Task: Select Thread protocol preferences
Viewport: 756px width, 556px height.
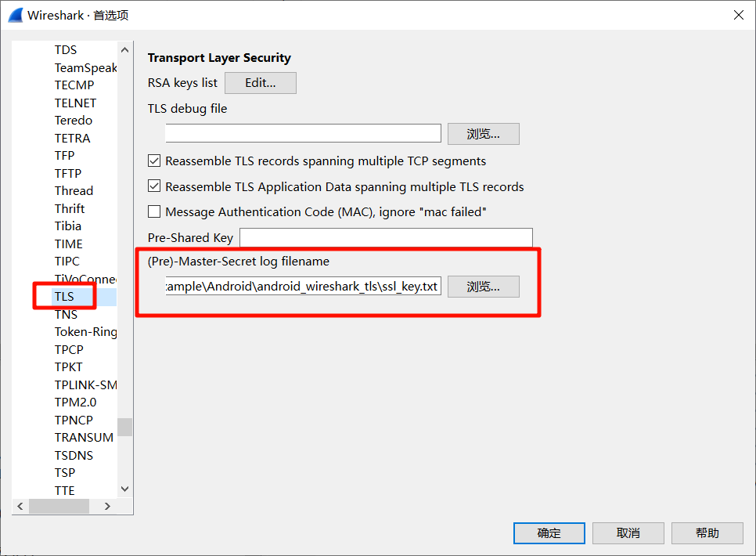Action: tap(74, 190)
